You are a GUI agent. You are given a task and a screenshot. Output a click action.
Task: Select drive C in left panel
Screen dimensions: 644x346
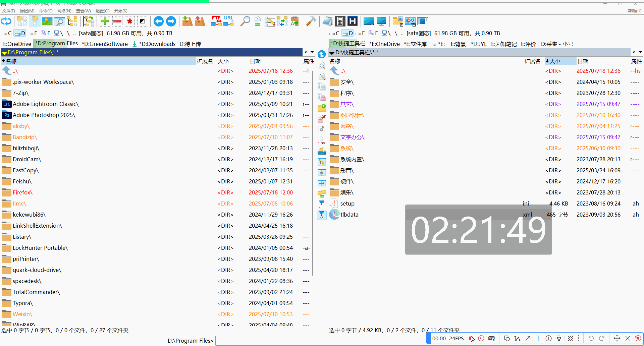coord(7,33)
